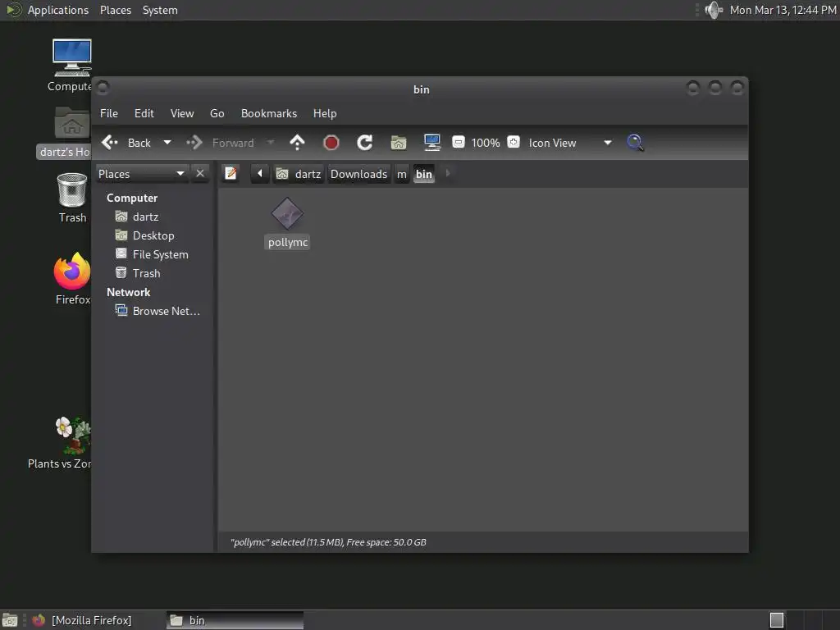Viewport: 840px width, 630px height.
Task: Click the dartz's Home desktop icon
Action: tap(72, 123)
